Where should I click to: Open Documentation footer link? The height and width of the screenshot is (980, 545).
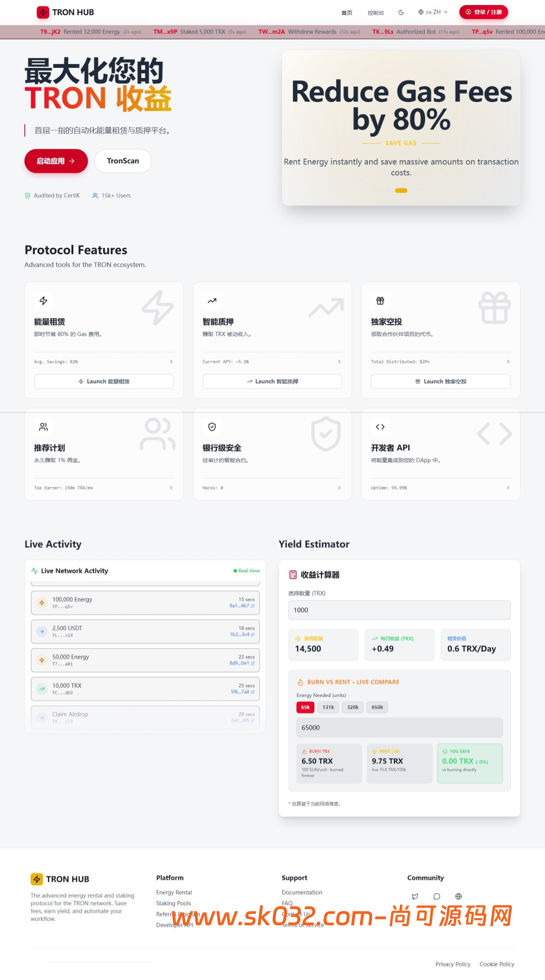pyautogui.click(x=302, y=892)
